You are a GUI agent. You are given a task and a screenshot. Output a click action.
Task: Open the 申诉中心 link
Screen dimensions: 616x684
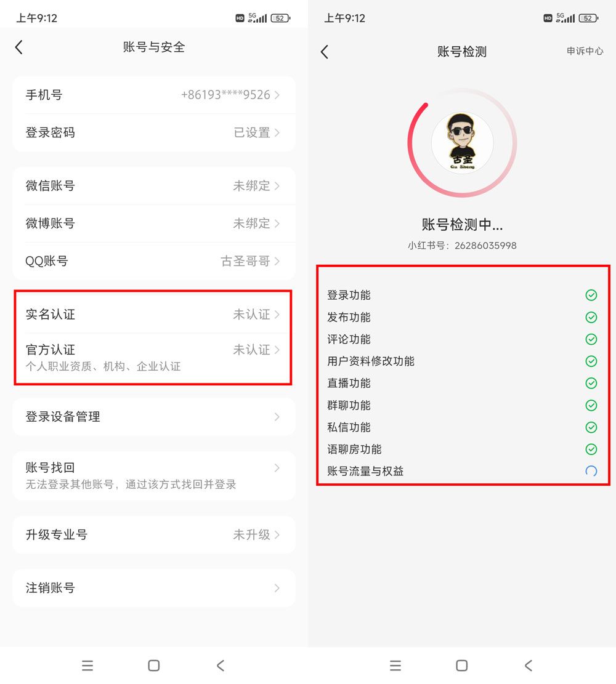point(585,51)
